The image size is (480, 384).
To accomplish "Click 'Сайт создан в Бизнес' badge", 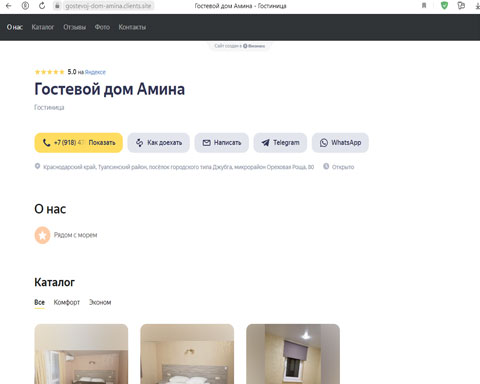I will tap(240, 46).
